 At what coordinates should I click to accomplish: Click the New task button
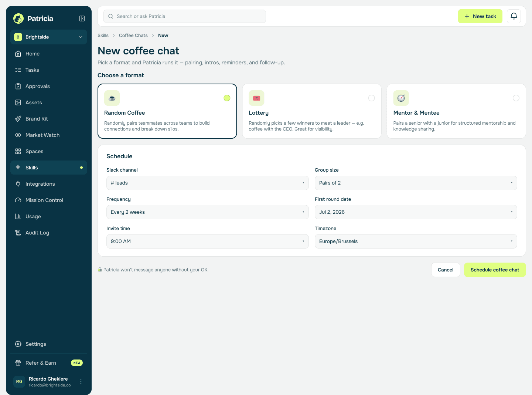point(480,16)
